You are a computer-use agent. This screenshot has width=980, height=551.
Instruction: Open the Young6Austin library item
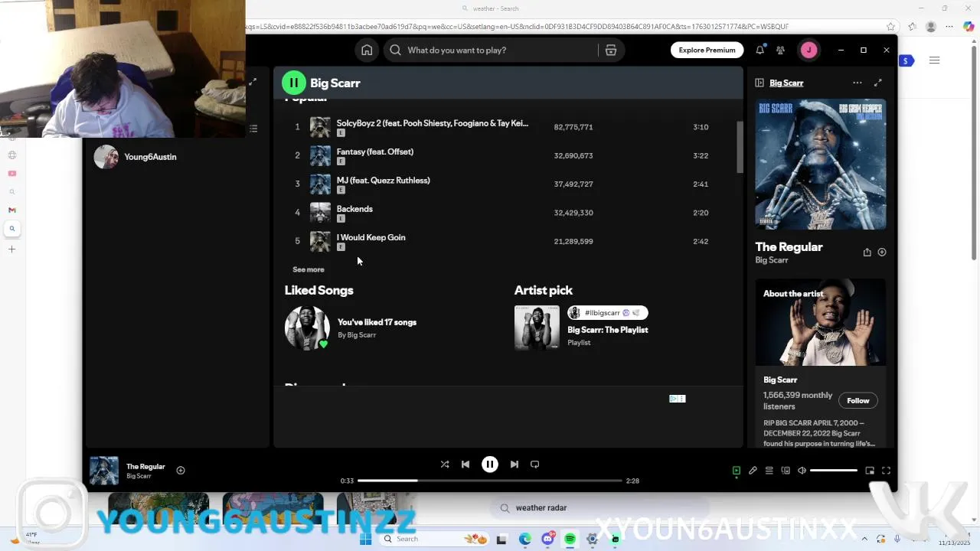pos(176,157)
